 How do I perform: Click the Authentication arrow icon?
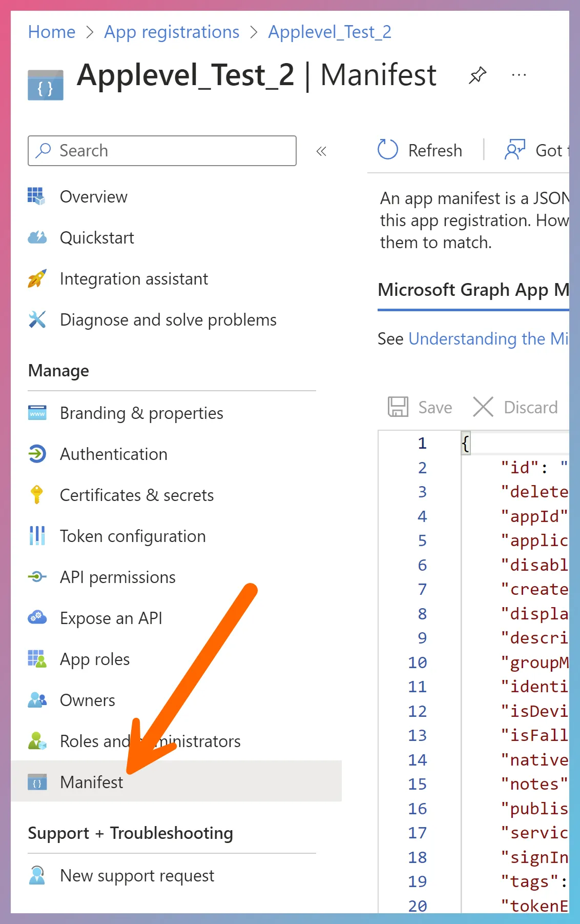(x=37, y=454)
